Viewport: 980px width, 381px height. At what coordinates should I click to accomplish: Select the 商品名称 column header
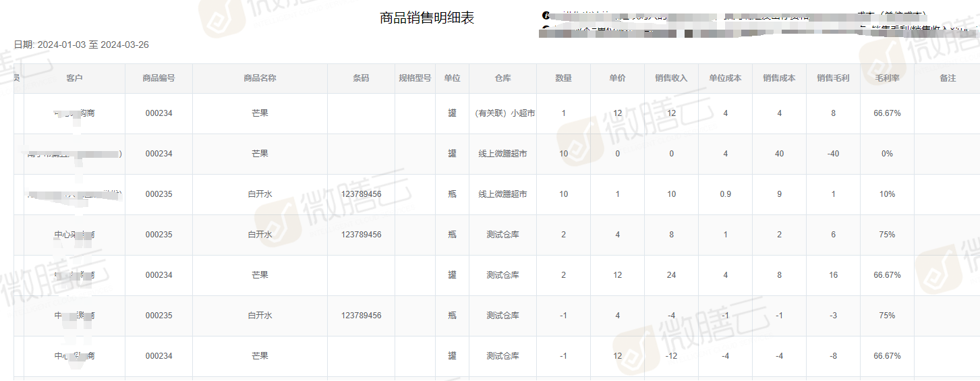click(260, 78)
